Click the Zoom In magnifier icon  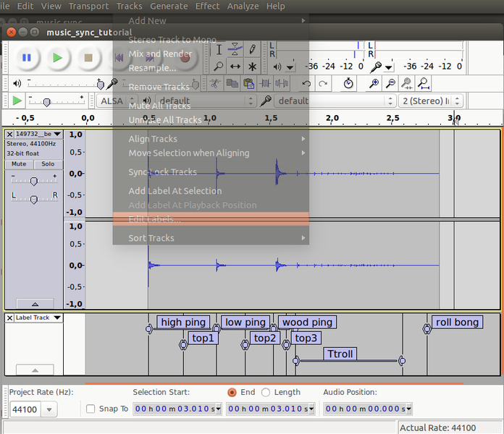(374, 84)
